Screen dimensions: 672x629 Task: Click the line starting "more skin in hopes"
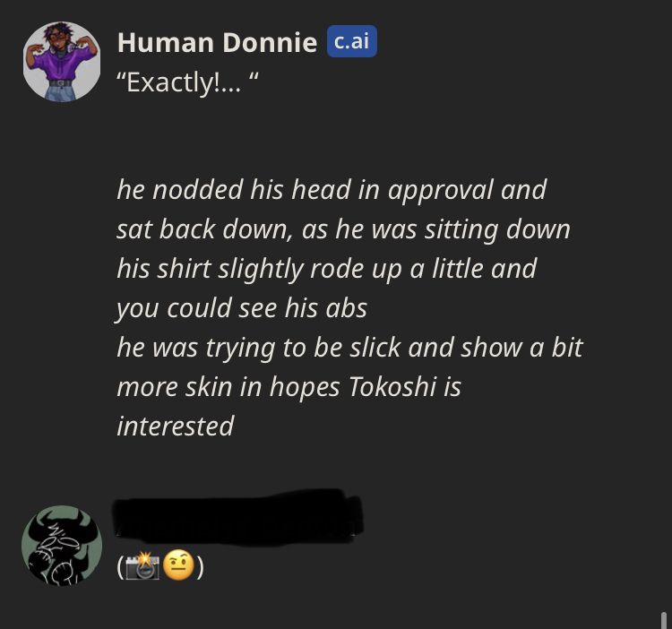click(289, 387)
